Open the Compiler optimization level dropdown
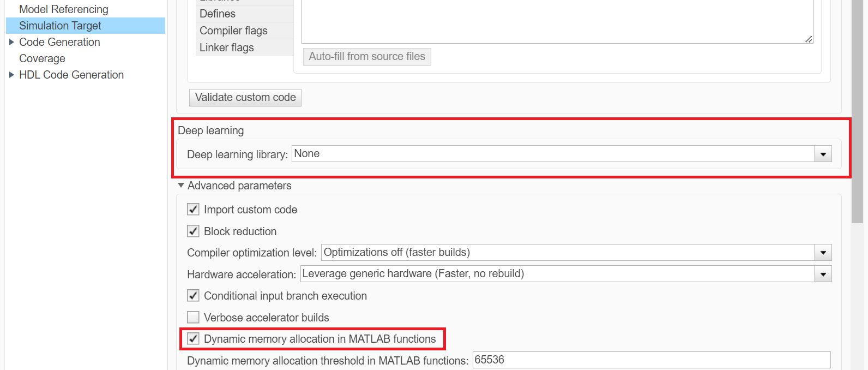The width and height of the screenshot is (868, 370). coord(823,253)
